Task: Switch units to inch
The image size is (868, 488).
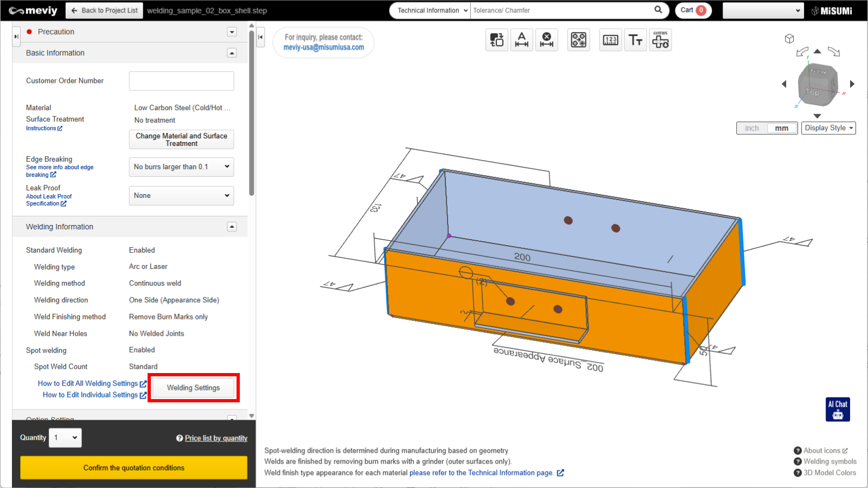Action: 752,129
